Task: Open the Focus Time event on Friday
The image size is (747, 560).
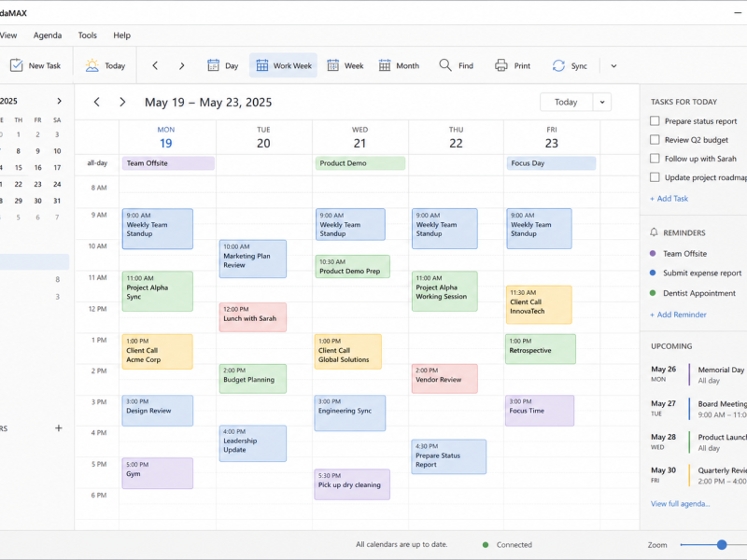Action: pyautogui.click(x=540, y=411)
